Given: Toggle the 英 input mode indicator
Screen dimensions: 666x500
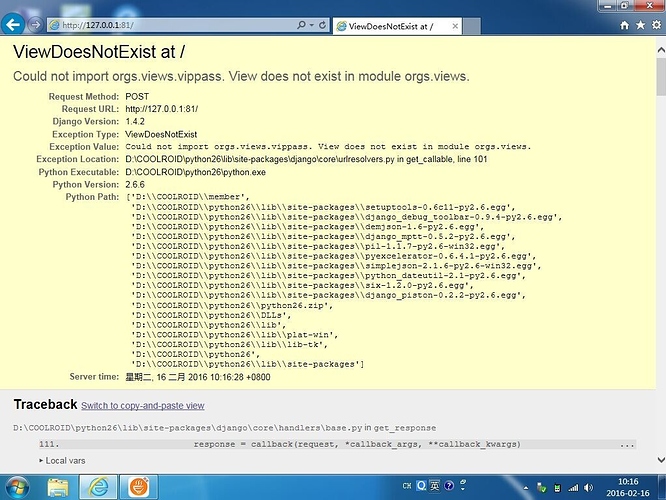Looking at the screenshot, I should tap(435, 486).
